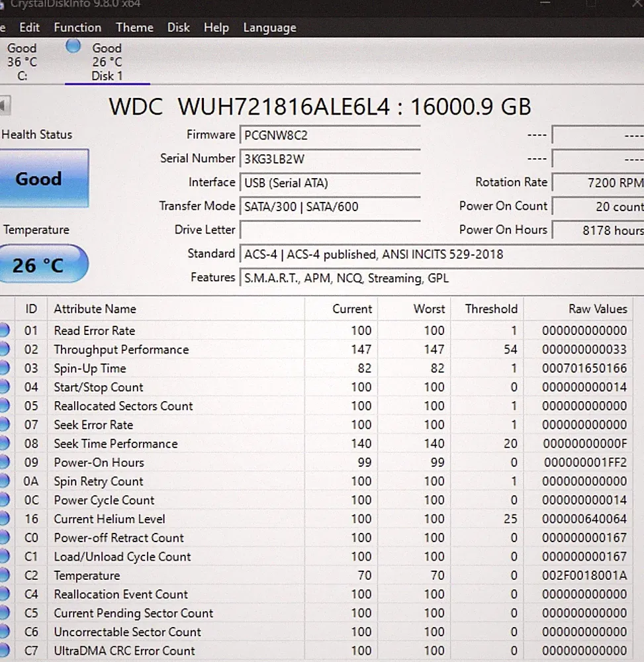Image resolution: width=644 pixels, height=662 pixels.
Task: Click raw value 002F0018001A for Temperature
Action: (584, 575)
